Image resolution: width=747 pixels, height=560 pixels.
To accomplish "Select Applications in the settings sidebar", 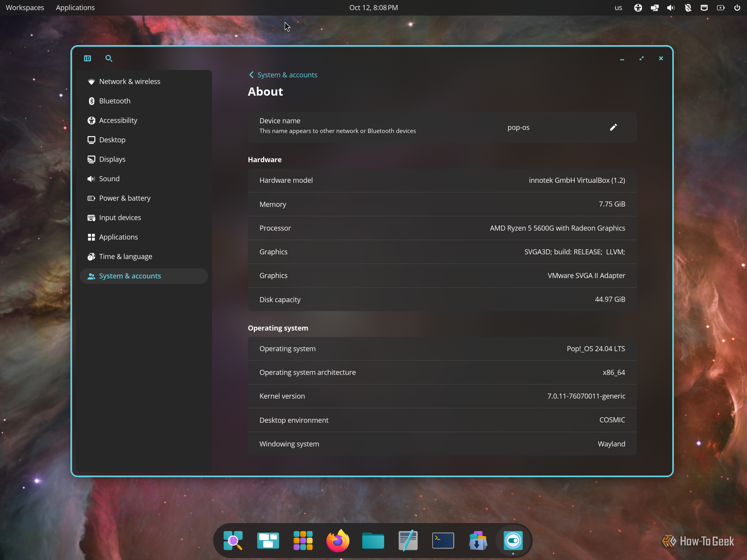I will 144,237.
